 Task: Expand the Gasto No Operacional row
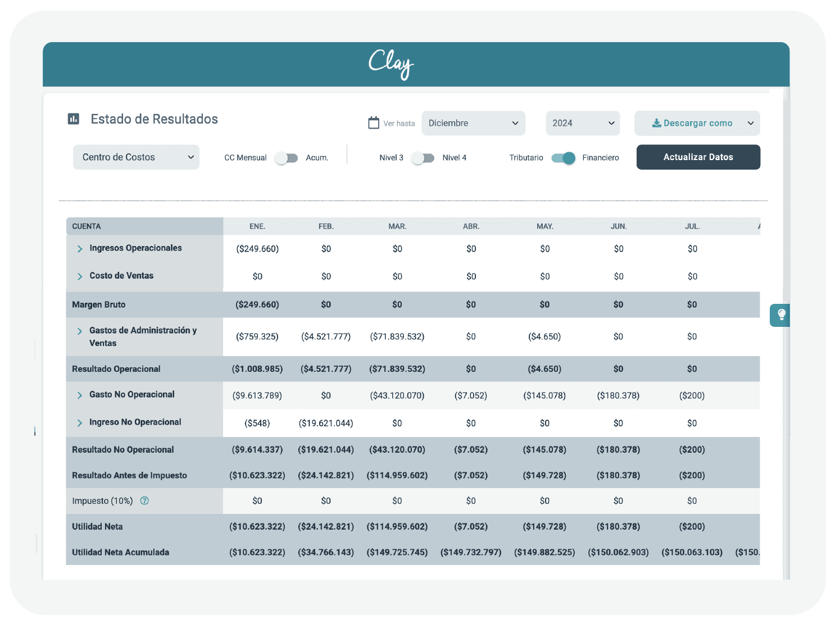pos(80,395)
